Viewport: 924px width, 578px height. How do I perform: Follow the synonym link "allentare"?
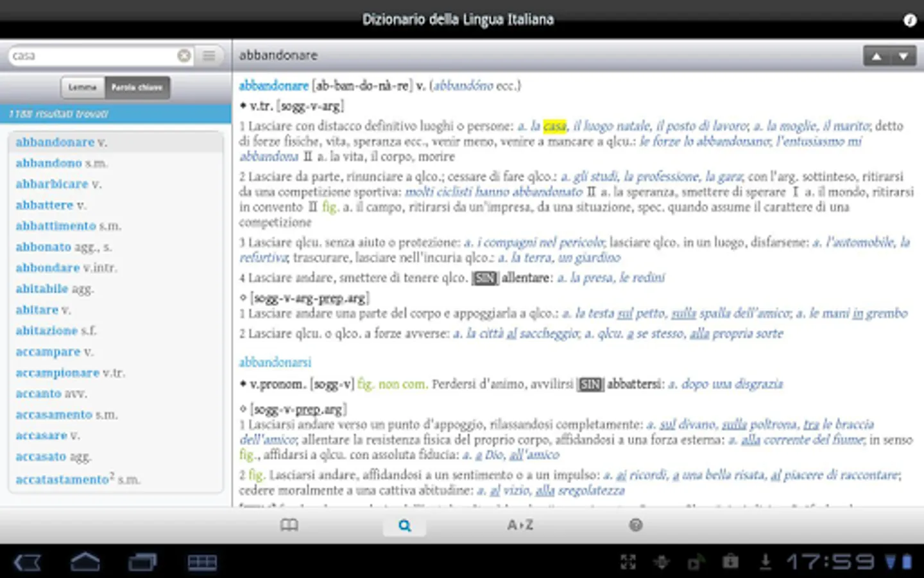(526, 277)
